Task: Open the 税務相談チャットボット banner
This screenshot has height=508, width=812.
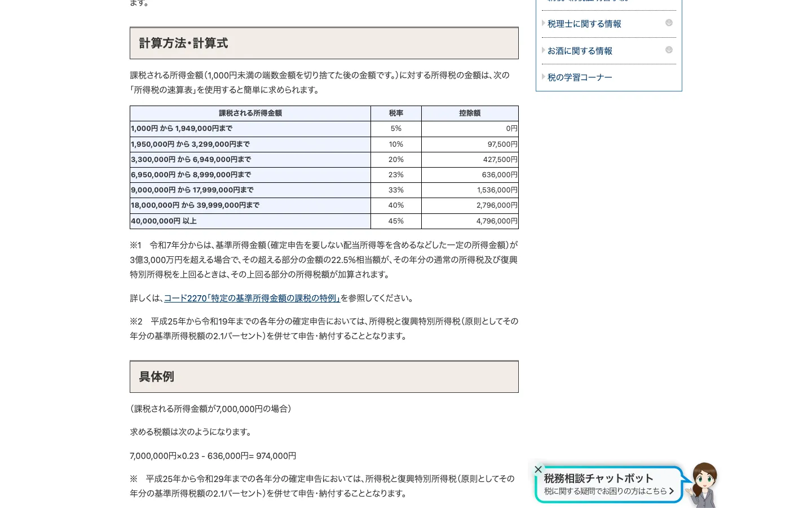Action: (x=608, y=484)
